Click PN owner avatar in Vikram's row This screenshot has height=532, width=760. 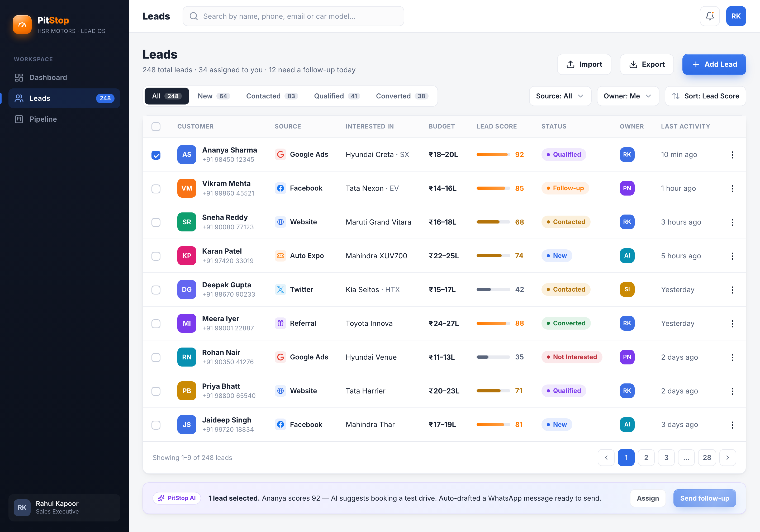(627, 188)
